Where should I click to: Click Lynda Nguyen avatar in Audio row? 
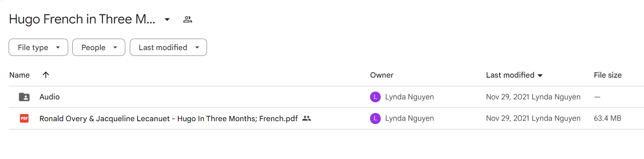[375, 97]
